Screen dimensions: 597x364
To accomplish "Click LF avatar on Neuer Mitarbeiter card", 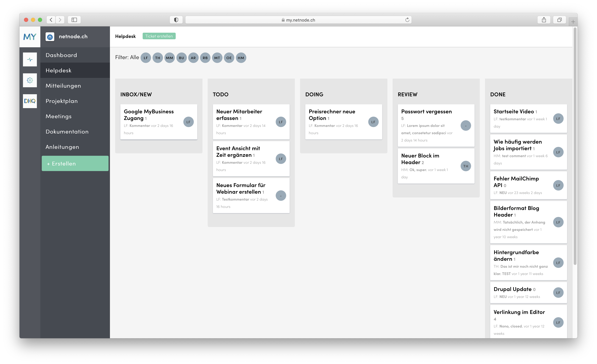I will [281, 122].
